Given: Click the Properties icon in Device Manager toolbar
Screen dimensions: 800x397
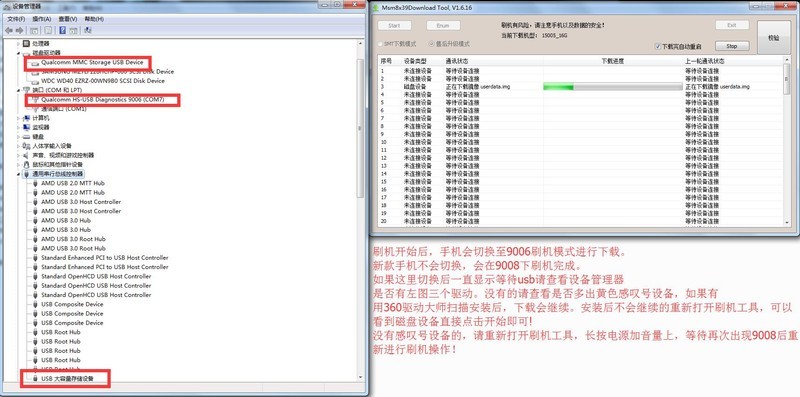Looking at the screenshot, I should coord(48,31).
